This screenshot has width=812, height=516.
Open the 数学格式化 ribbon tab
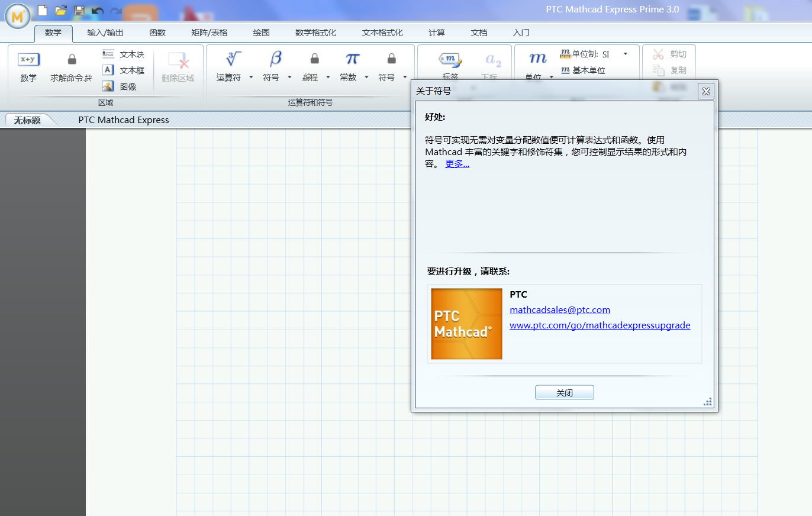(316, 33)
